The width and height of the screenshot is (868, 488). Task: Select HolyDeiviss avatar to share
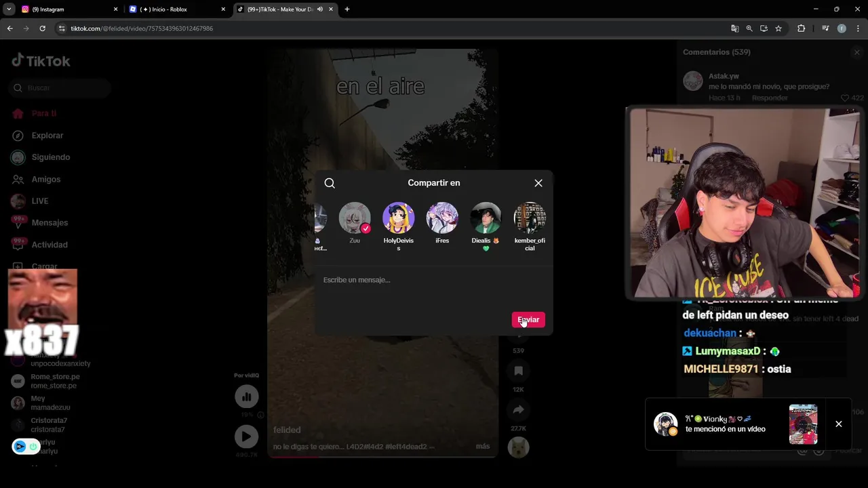coord(398,218)
